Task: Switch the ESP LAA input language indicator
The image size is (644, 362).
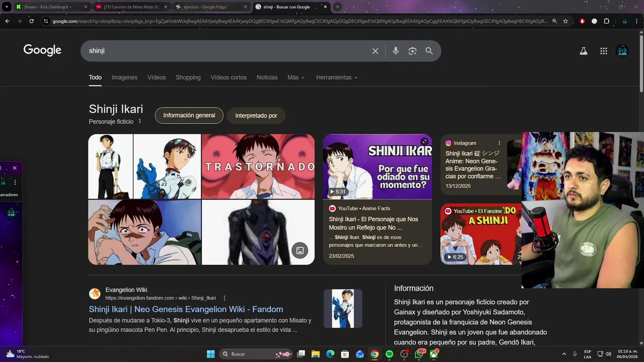Action: click(x=588, y=354)
